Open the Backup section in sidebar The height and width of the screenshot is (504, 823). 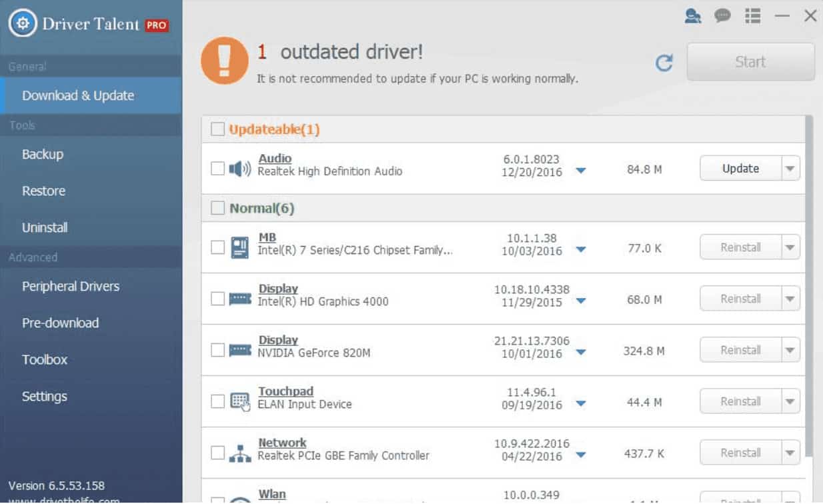click(x=43, y=154)
